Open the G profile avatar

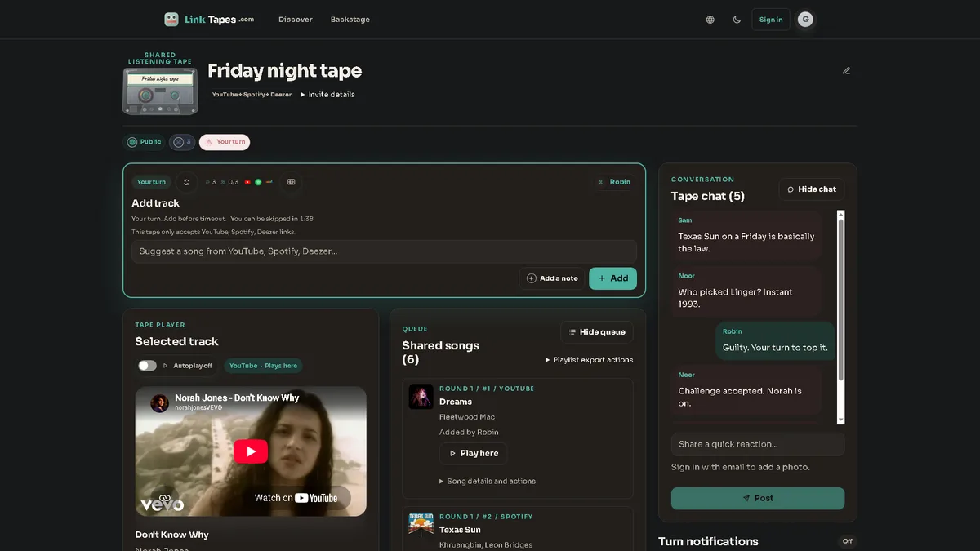(805, 20)
